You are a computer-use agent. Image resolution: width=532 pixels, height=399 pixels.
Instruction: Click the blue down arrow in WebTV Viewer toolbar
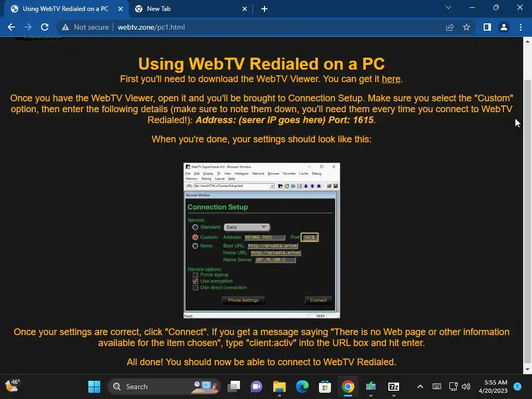(305, 186)
